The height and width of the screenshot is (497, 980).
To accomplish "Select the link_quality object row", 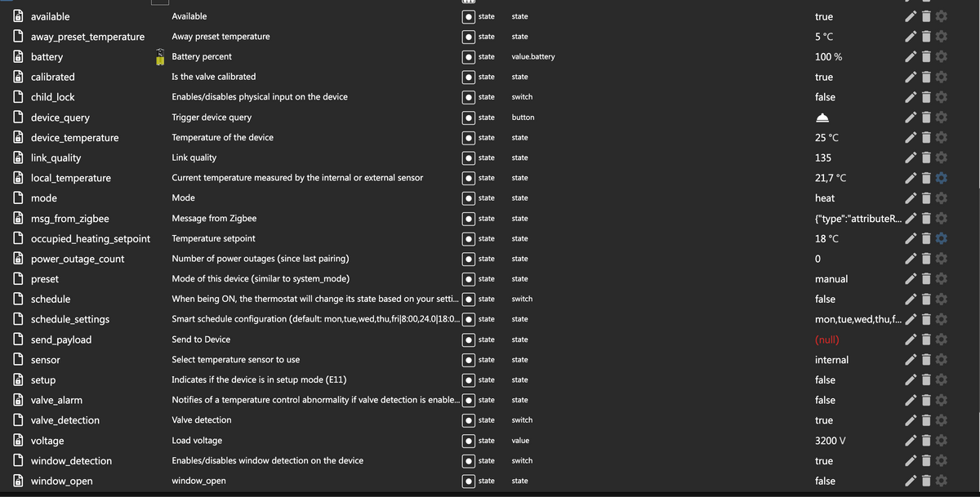I will 56,158.
